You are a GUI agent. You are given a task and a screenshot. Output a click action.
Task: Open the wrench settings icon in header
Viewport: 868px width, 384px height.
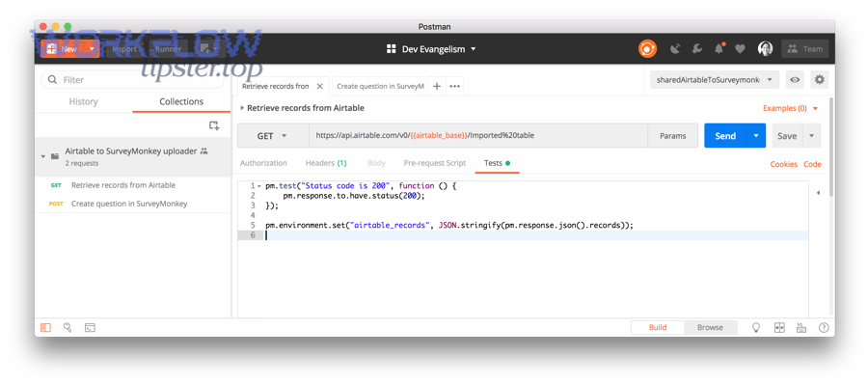point(697,49)
